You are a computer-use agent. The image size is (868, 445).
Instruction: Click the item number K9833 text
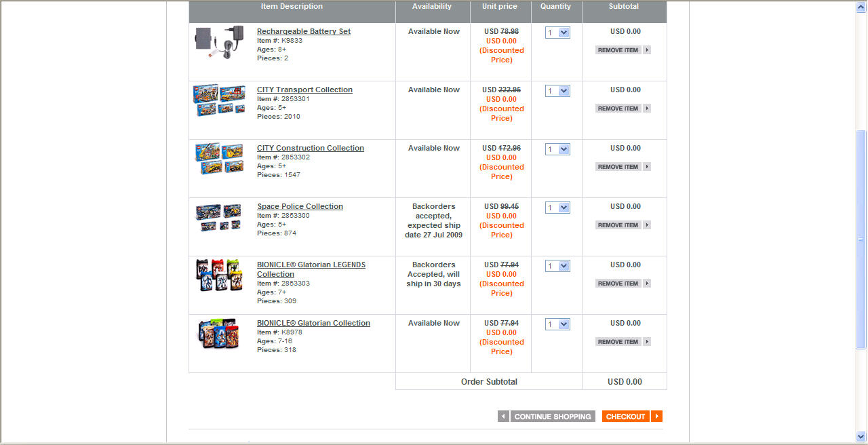[279, 41]
